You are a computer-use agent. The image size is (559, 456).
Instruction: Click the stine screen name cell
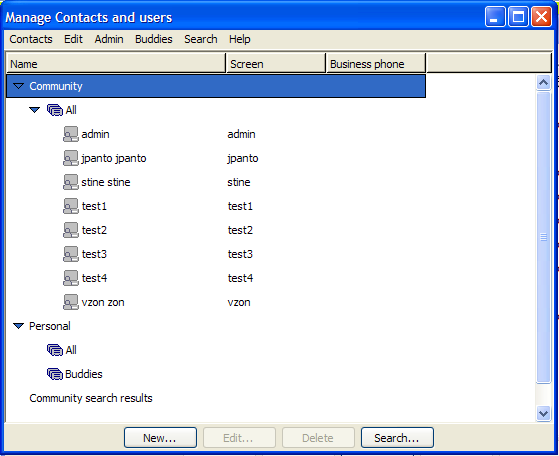tap(239, 182)
